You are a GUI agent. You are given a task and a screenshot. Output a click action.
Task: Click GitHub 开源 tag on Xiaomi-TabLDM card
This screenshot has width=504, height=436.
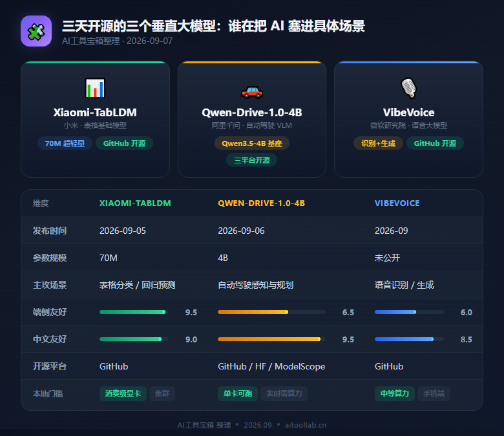click(125, 143)
